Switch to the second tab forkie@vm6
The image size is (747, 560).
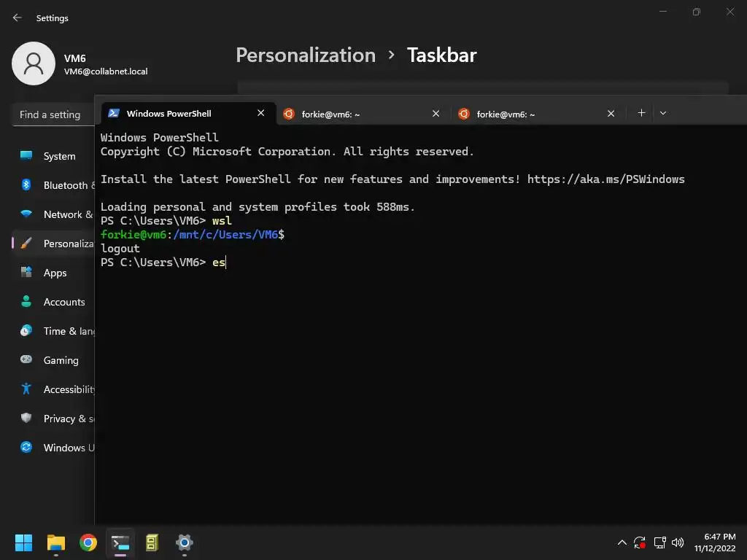click(363, 113)
